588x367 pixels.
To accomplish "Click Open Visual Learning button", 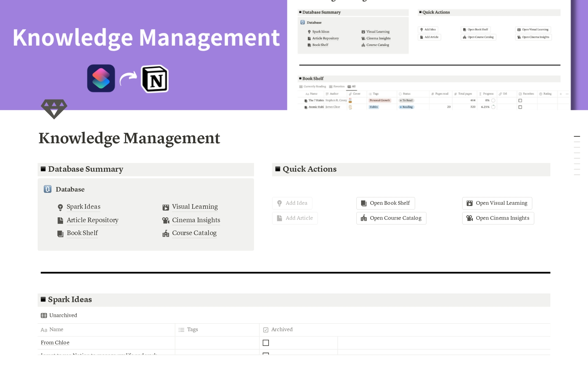I will [x=497, y=203].
